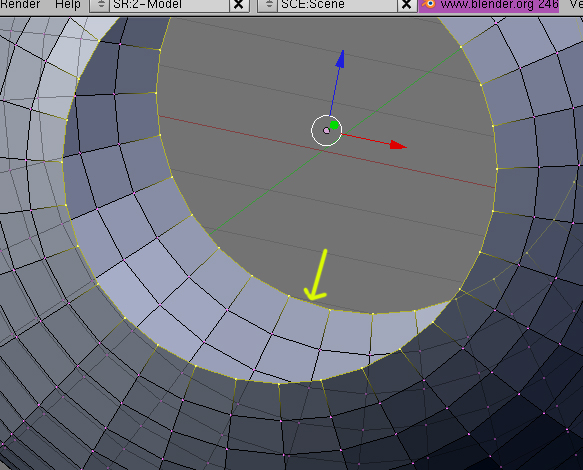The image size is (583, 470).
Task: Click the Blender logo icon
Action: [x=429, y=4]
